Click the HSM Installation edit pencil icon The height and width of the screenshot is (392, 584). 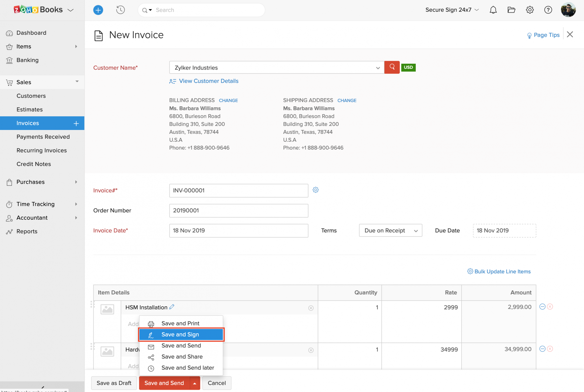tap(172, 307)
